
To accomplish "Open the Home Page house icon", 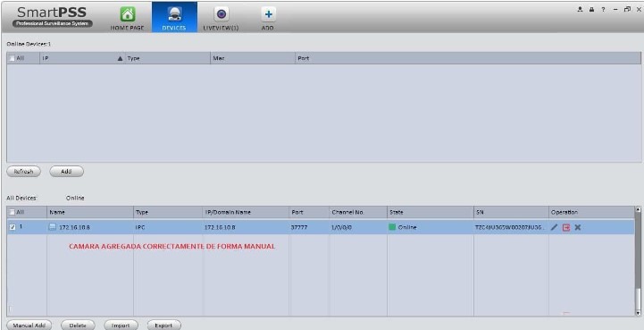I will click(x=128, y=14).
